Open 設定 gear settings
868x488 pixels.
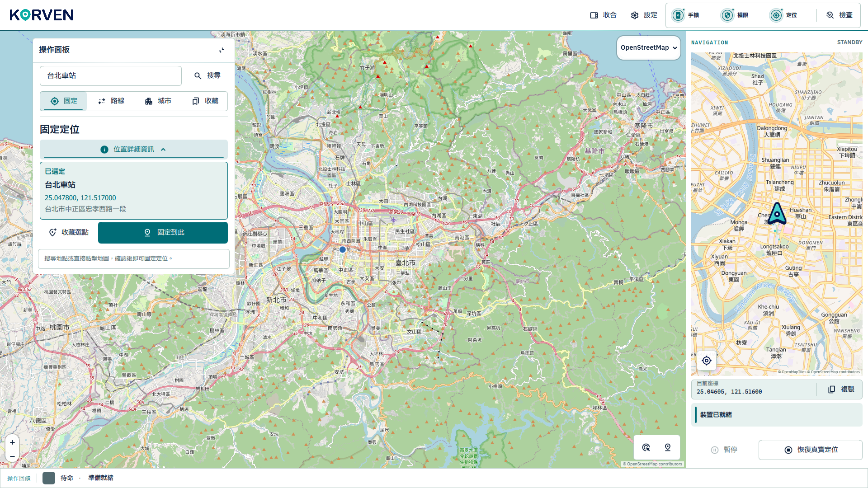(644, 15)
